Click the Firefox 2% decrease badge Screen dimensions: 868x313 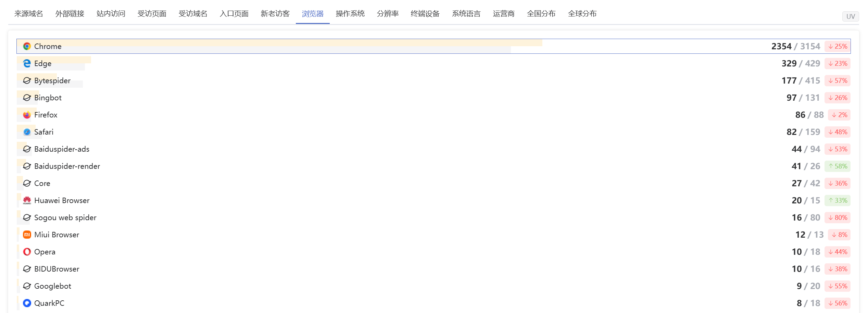click(x=839, y=115)
